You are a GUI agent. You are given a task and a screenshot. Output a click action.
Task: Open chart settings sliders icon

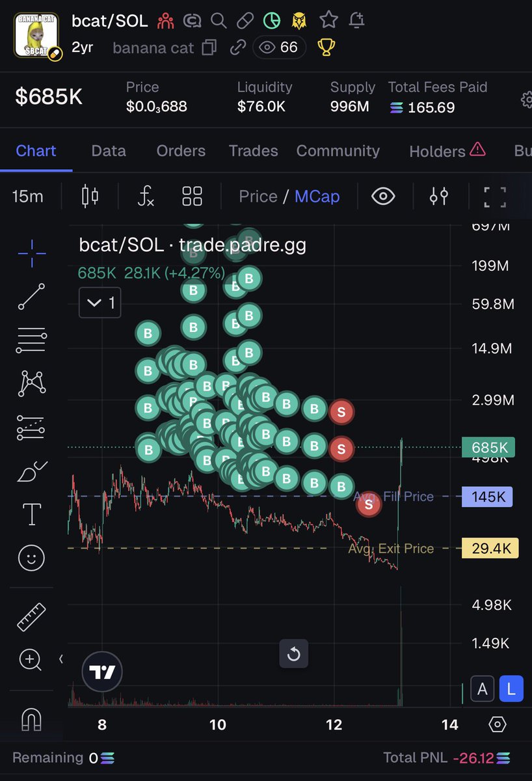[439, 196]
